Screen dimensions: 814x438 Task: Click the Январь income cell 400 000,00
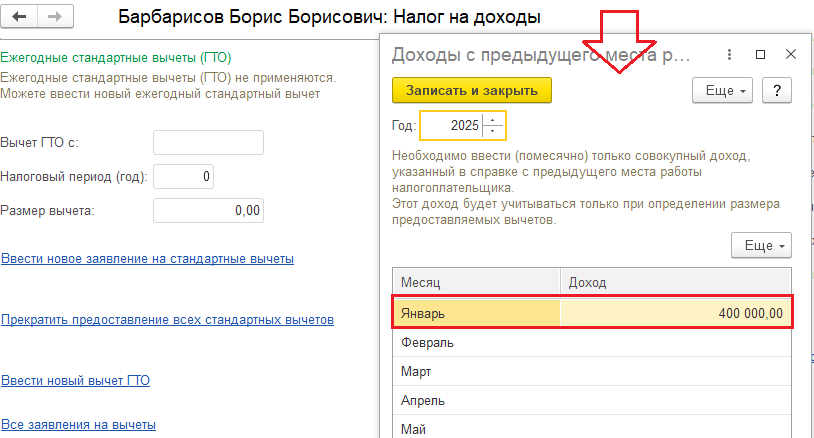tap(675, 313)
